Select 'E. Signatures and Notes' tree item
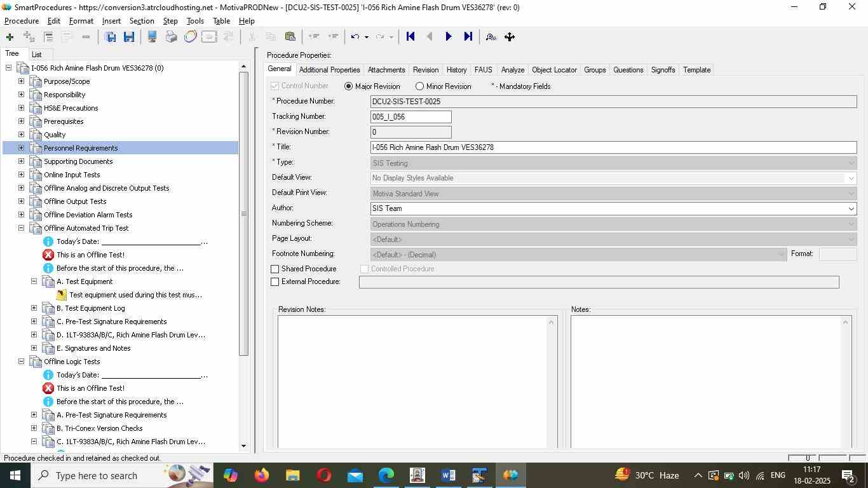Viewport: 868px width, 488px height. (x=93, y=348)
